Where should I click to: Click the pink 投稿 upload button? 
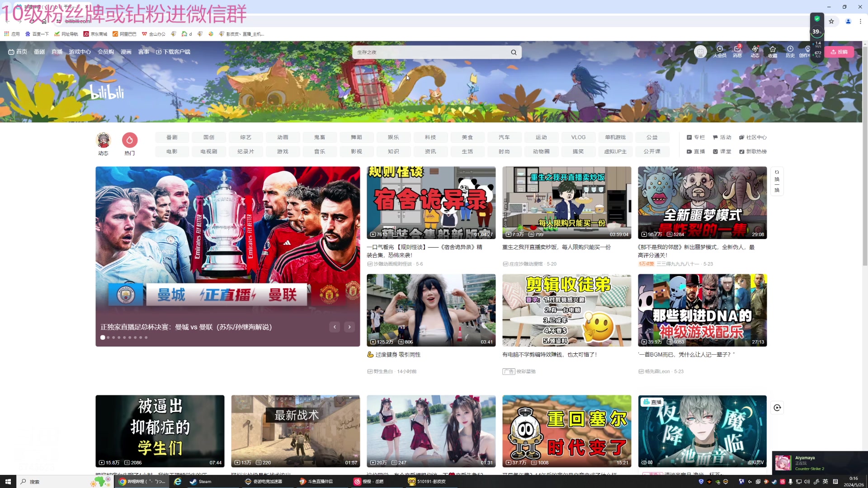[839, 52]
